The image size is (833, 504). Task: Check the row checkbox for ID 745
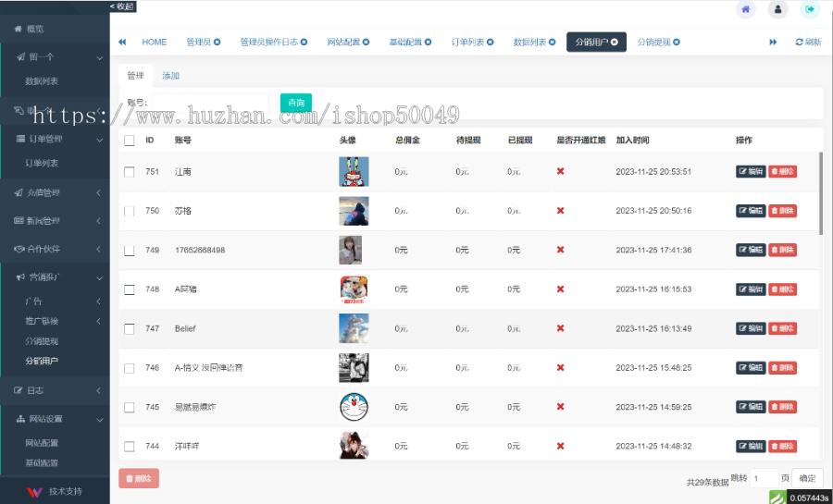(129, 408)
